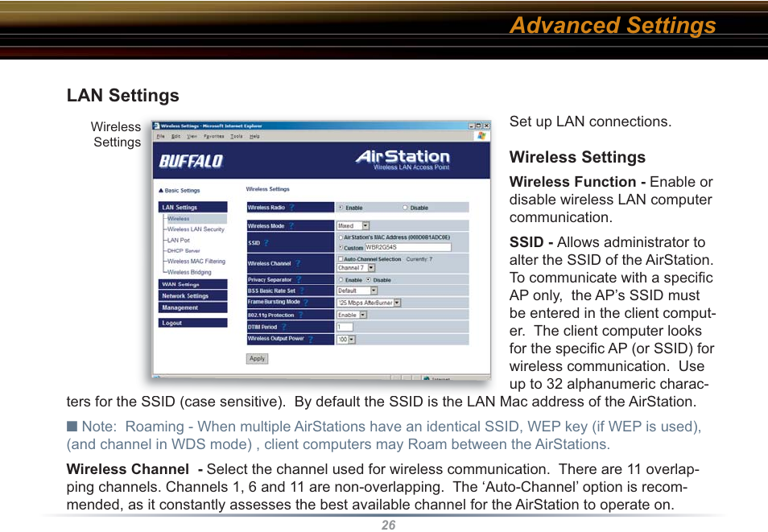Image resolution: width=768 pixels, height=532 pixels.
Task: Open the Wireless Output Power dropdown
Action: (346, 339)
